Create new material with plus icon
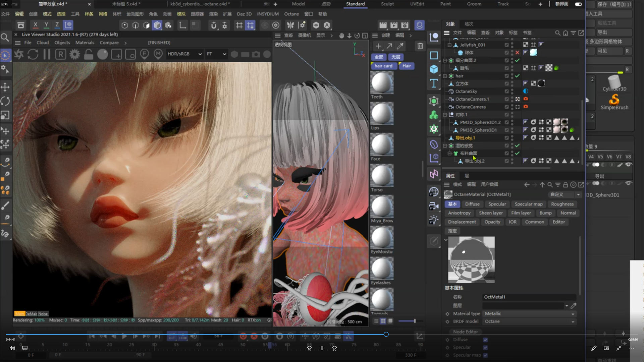The width and height of the screenshot is (644, 362). click(378, 46)
